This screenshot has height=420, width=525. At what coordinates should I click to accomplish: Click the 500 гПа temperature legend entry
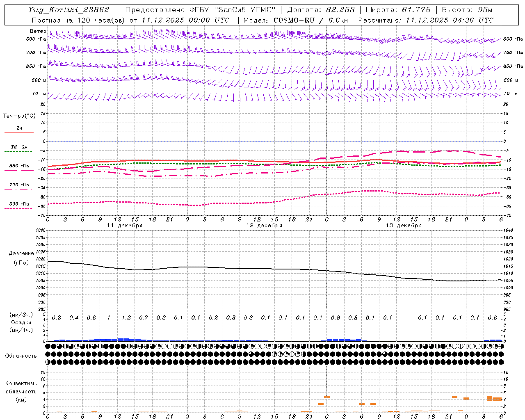click(x=19, y=204)
